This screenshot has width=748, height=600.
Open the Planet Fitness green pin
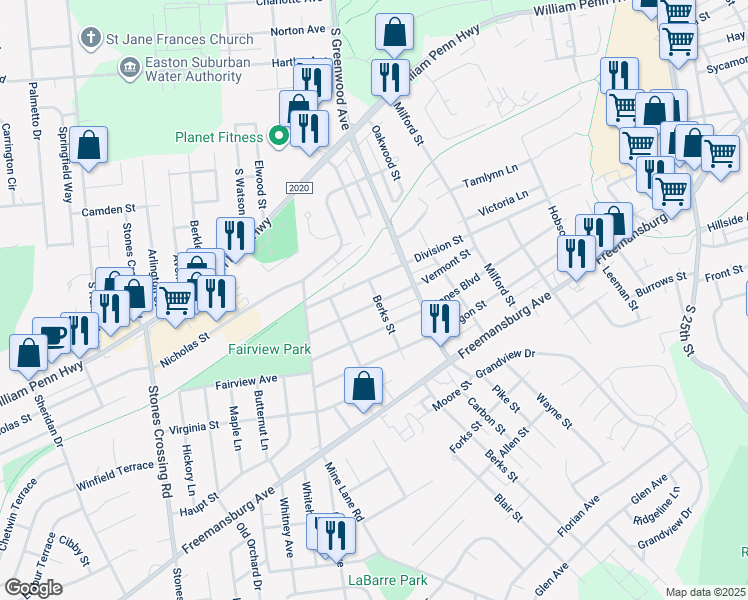pos(279,137)
